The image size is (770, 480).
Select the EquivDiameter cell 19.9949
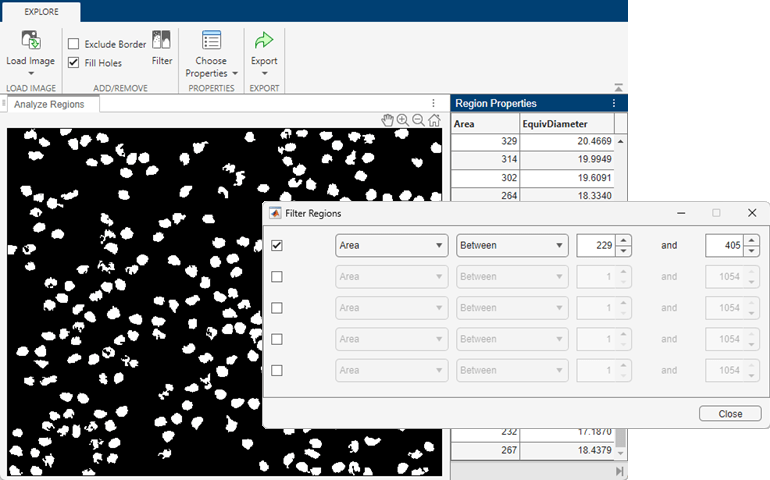[567, 159]
